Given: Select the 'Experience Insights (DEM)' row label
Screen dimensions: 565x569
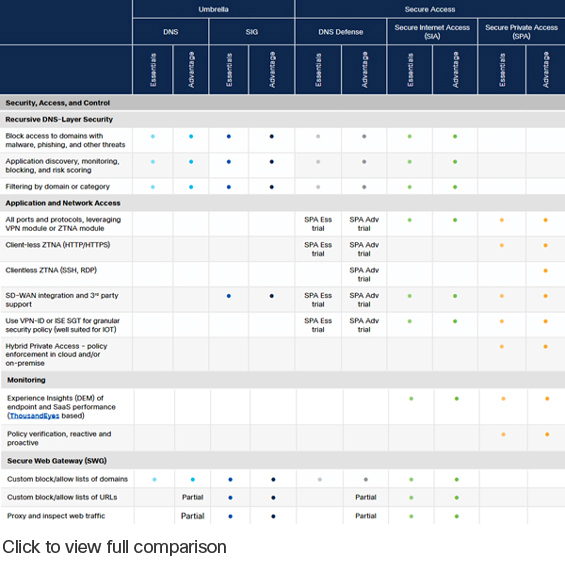Looking at the screenshot, I should pos(61,407).
